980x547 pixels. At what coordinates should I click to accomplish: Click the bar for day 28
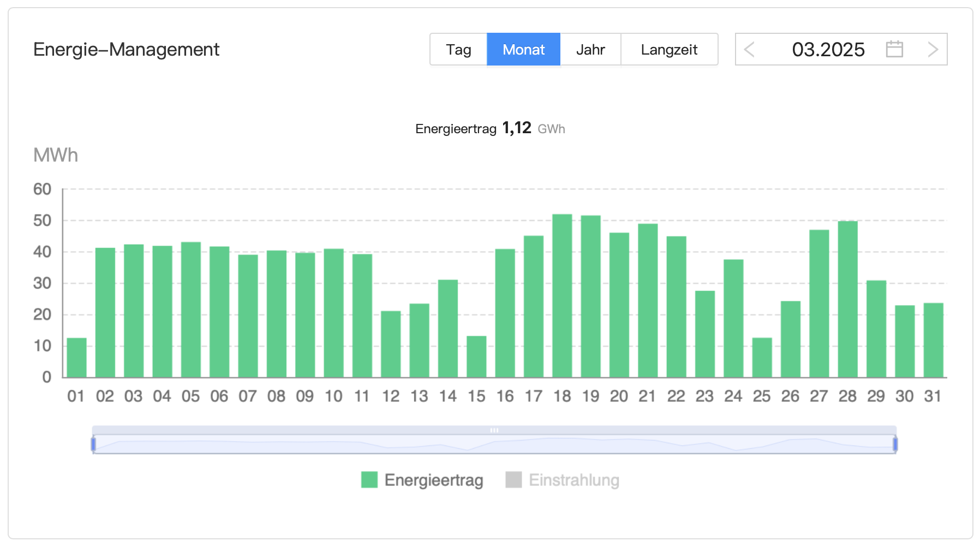tap(847, 299)
